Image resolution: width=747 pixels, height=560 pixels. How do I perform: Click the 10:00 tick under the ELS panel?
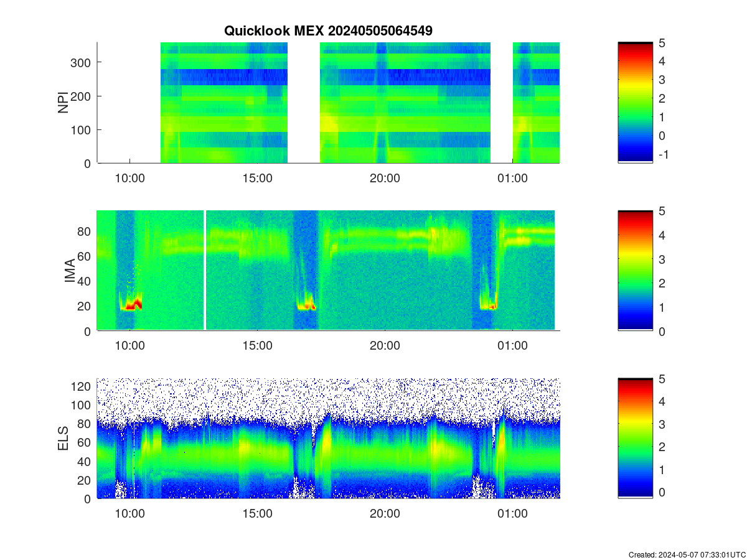(129, 514)
